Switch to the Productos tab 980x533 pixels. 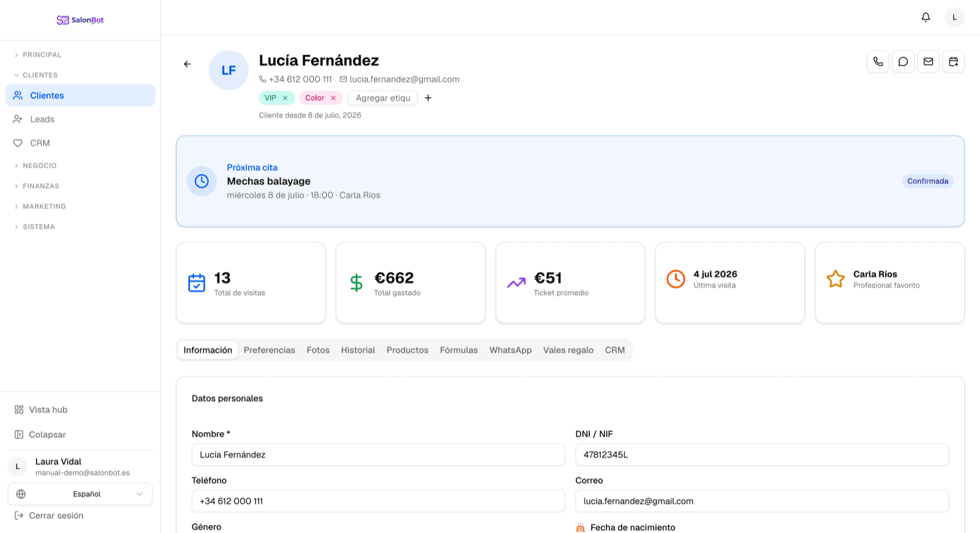pyautogui.click(x=407, y=350)
